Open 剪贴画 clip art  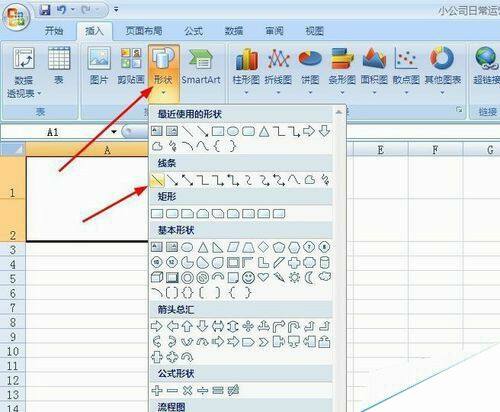pyautogui.click(x=131, y=65)
